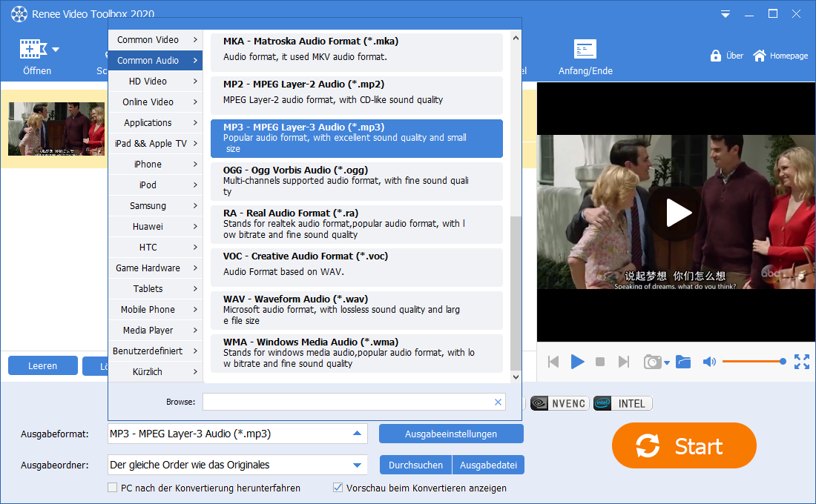The height and width of the screenshot is (504, 816).
Task: Choose VOC Creative Audio Format
Action: (x=357, y=268)
